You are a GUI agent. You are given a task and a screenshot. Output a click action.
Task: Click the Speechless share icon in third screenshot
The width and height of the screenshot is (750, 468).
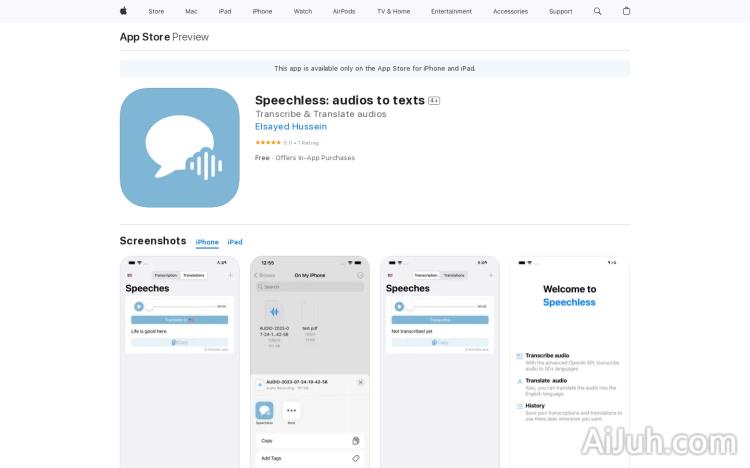pyautogui.click(x=264, y=410)
